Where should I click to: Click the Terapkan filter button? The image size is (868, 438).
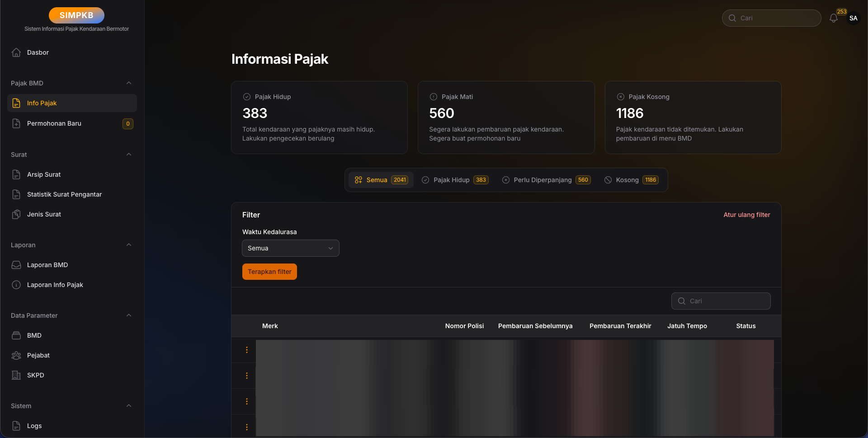pos(269,272)
